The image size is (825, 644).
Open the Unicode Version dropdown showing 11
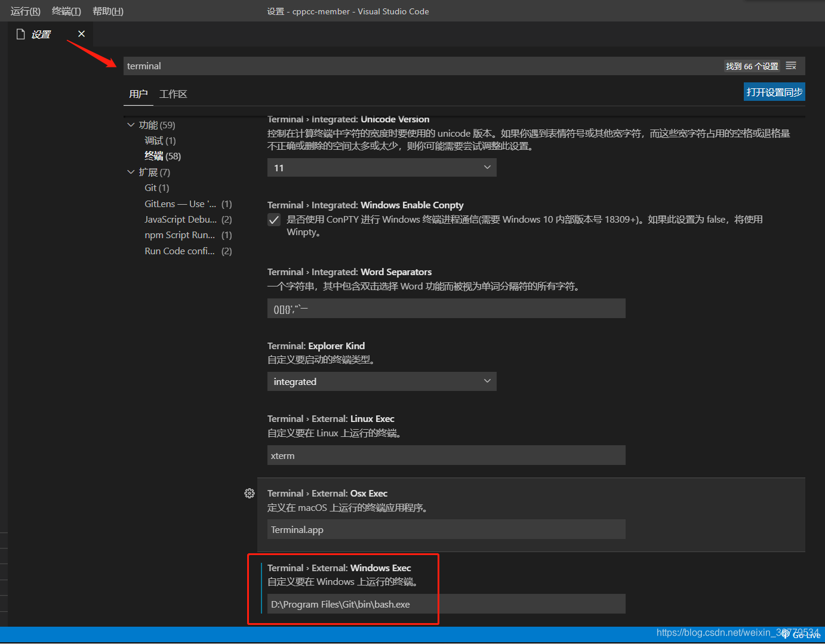(x=381, y=168)
